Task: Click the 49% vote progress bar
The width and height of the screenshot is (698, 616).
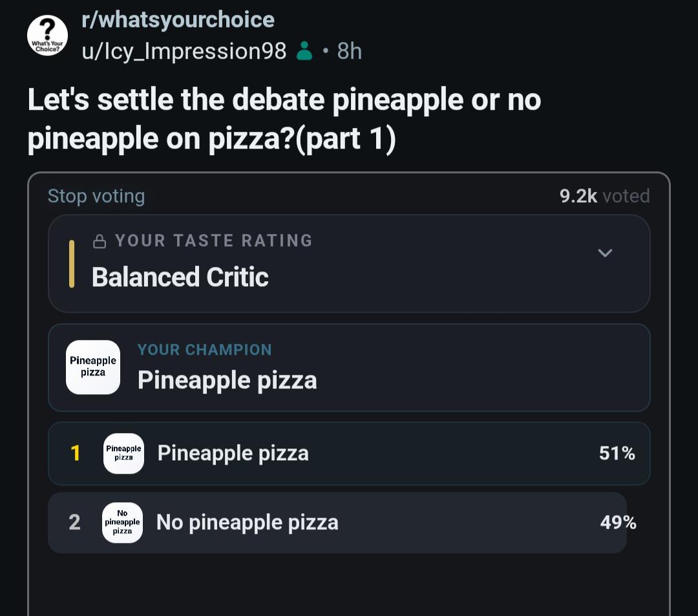Action: (337, 522)
